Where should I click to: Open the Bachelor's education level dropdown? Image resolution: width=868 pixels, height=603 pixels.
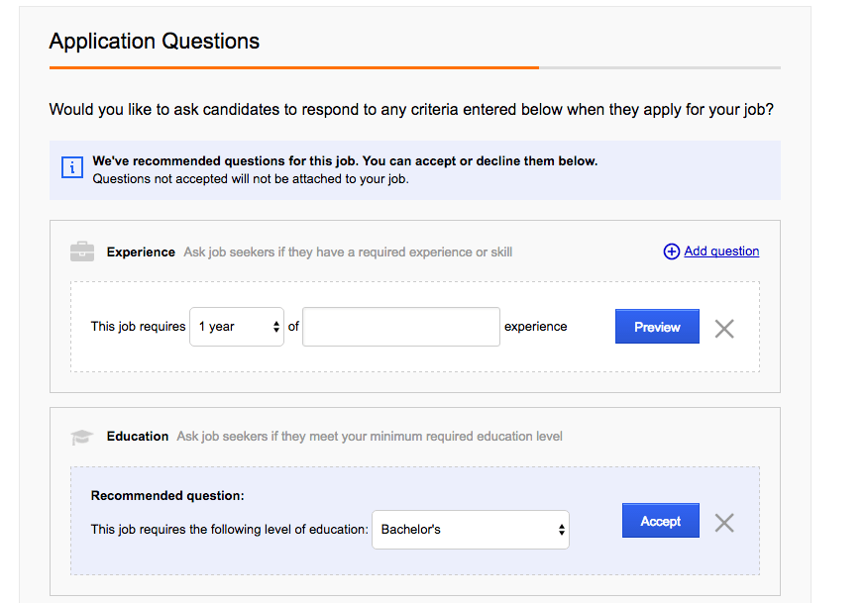click(471, 530)
